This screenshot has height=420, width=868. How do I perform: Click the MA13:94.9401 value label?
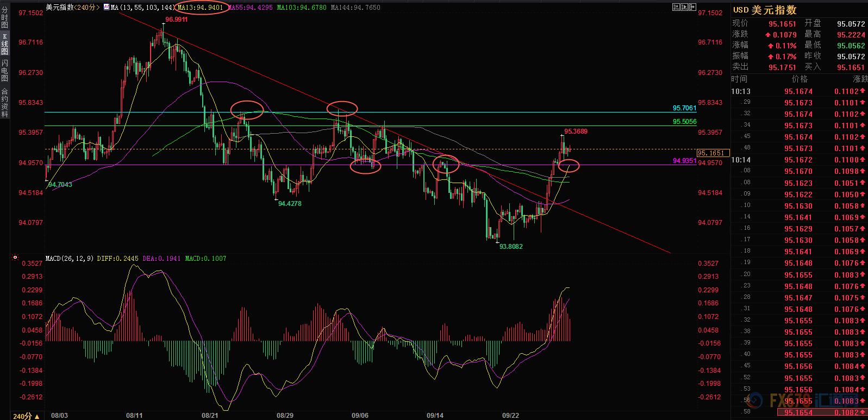[x=201, y=8]
